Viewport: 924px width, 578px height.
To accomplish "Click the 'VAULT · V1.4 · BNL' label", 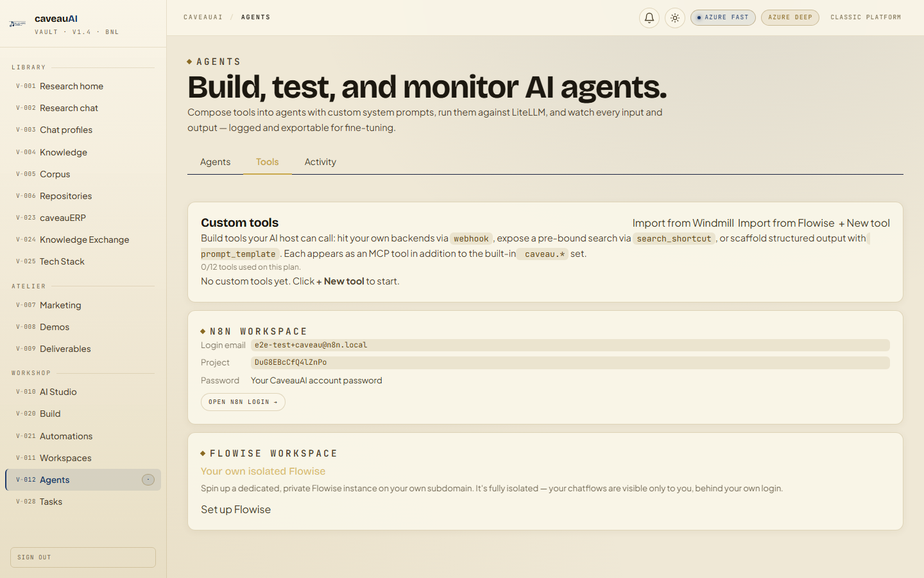I will tap(77, 32).
